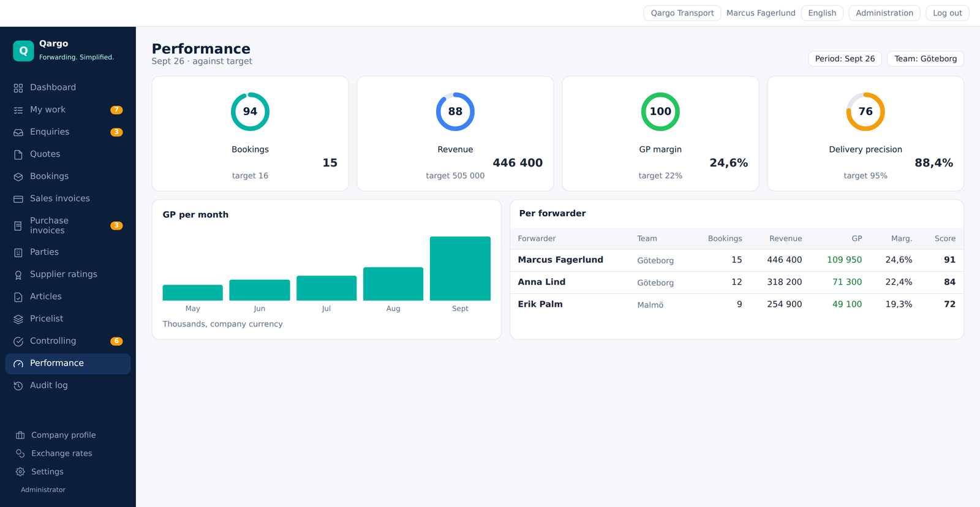Screen dimensions: 980x507
Task: Click the Purchase invoices receipt icon
Action: pyautogui.click(x=18, y=226)
